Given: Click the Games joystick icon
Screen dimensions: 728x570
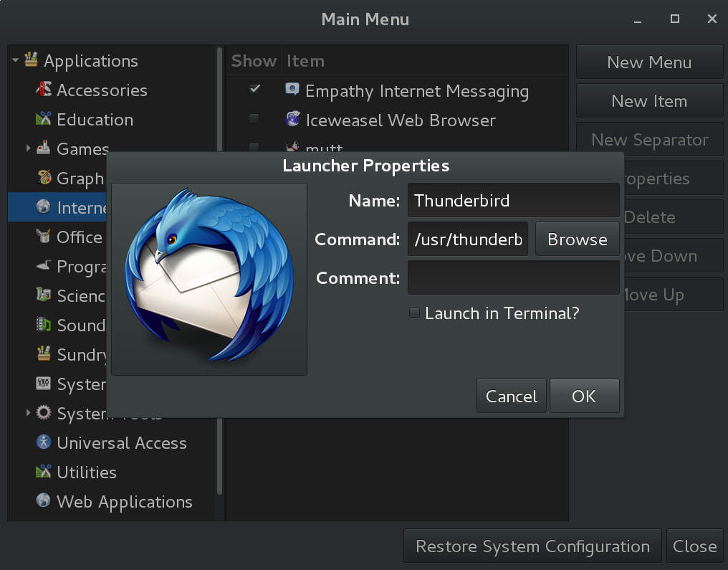Looking at the screenshot, I should pos(44,148).
